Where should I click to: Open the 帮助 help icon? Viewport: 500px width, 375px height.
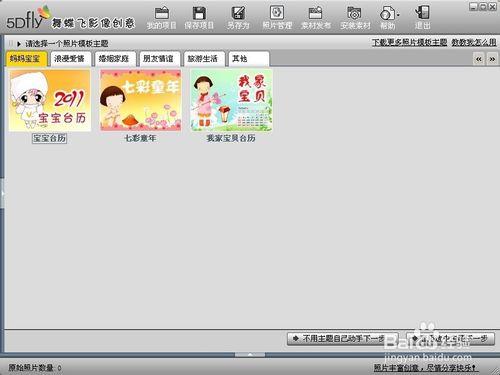coord(387,13)
